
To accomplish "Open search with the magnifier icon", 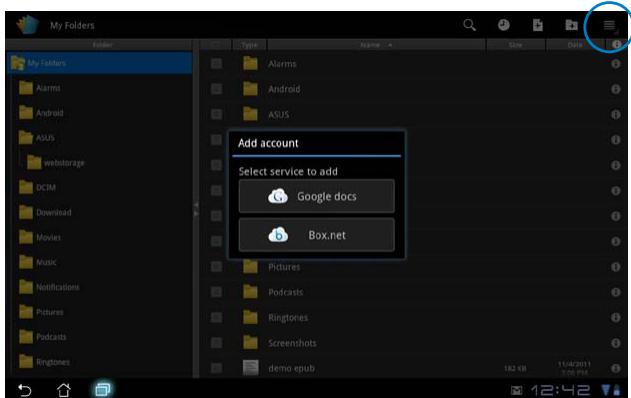I will (x=469, y=25).
